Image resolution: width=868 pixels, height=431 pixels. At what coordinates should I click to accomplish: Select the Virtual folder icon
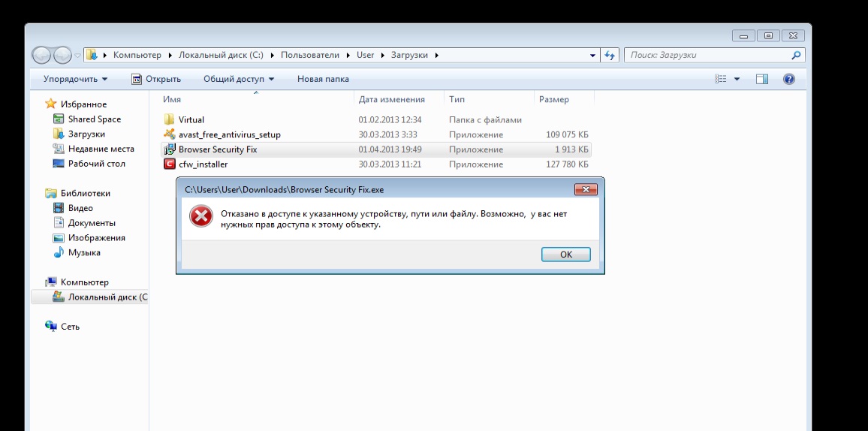[x=170, y=119]
